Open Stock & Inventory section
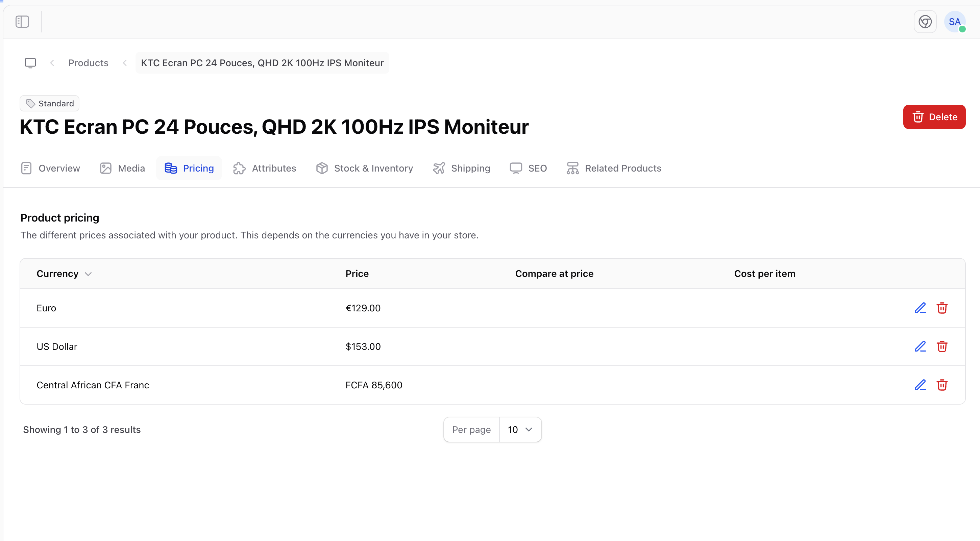This screenshot has width=980, height=541. 364,168
